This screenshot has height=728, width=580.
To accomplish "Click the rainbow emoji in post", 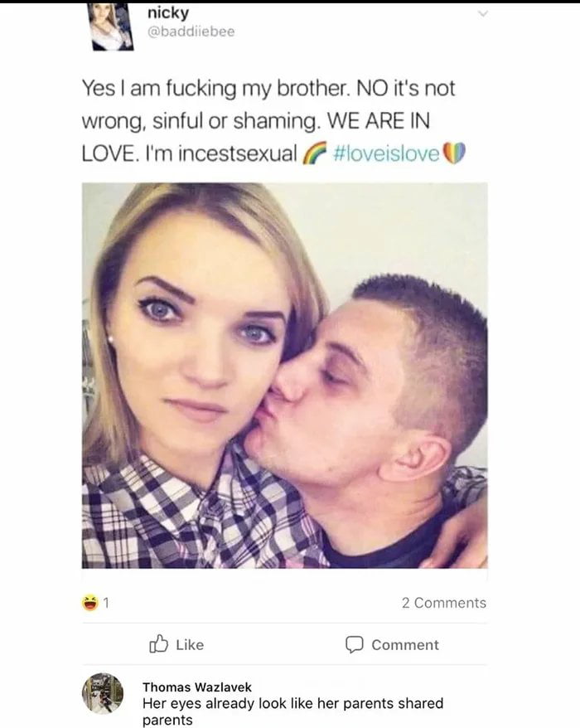I will point(315,153).
